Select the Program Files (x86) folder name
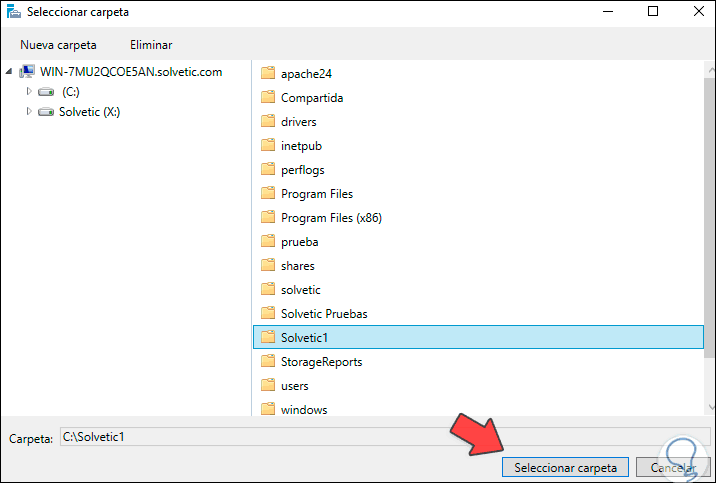The height and width of the screenshot is (483, 716). coord(332,218)
